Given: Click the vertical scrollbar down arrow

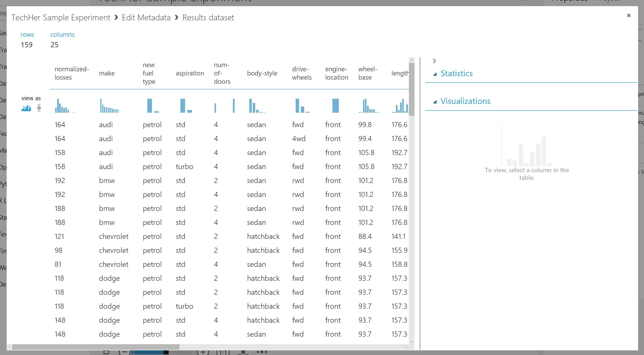Looking at the screenshot, I should (x=412, y=342).
